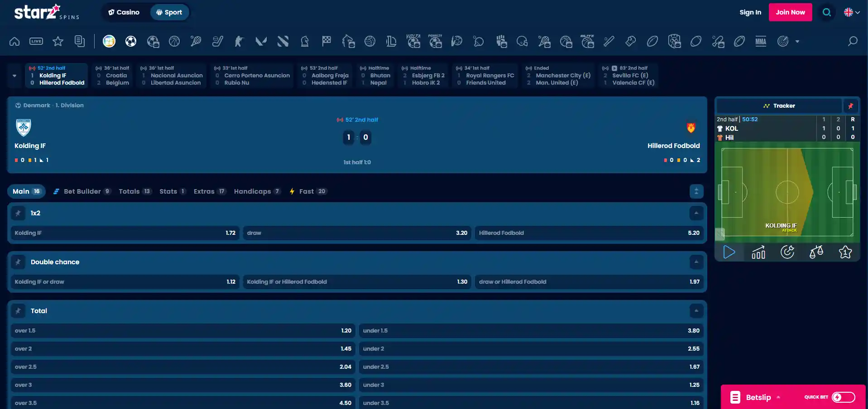Screen dimensions: 868x409
Task: Open the Handicaps tab
Action: 258,191
